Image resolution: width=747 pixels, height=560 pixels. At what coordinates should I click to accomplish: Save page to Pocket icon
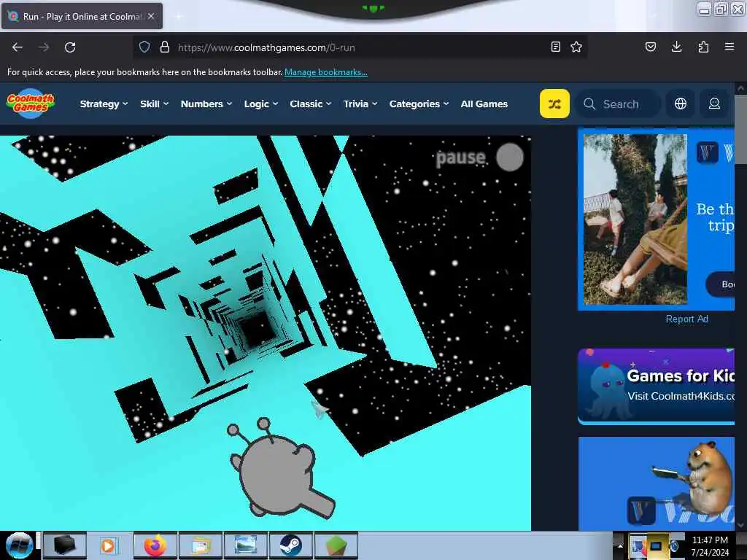pyautogui.click(x=651, y=47)
